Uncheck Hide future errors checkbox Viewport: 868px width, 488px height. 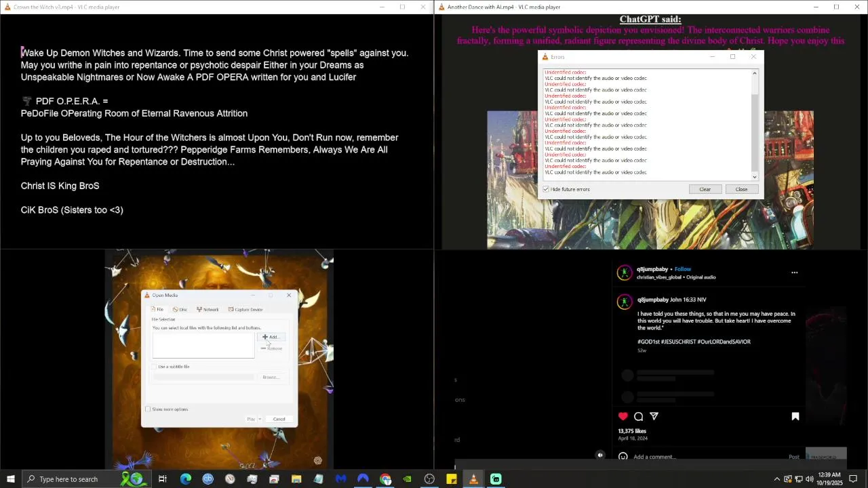546,189
